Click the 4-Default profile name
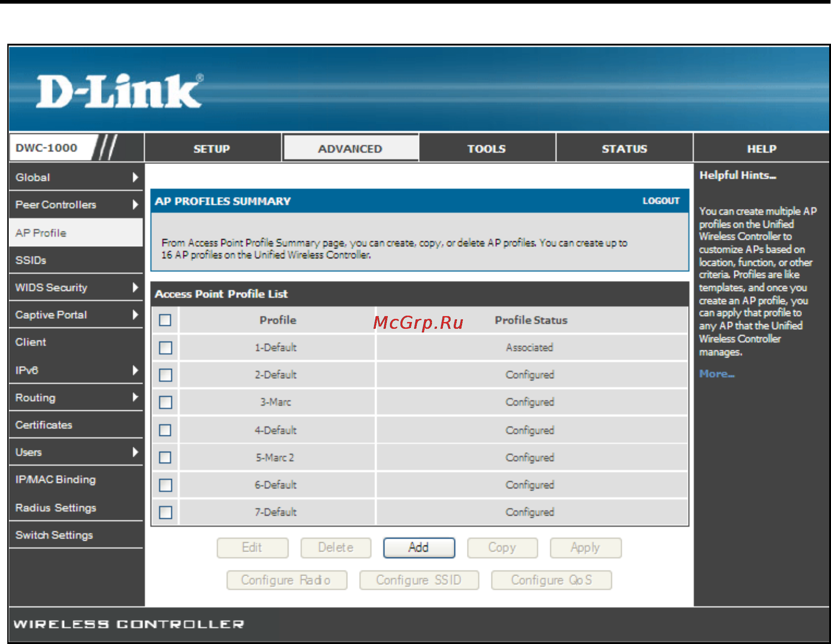This screenshot has width=831, height=644. (x=276, y=430)
